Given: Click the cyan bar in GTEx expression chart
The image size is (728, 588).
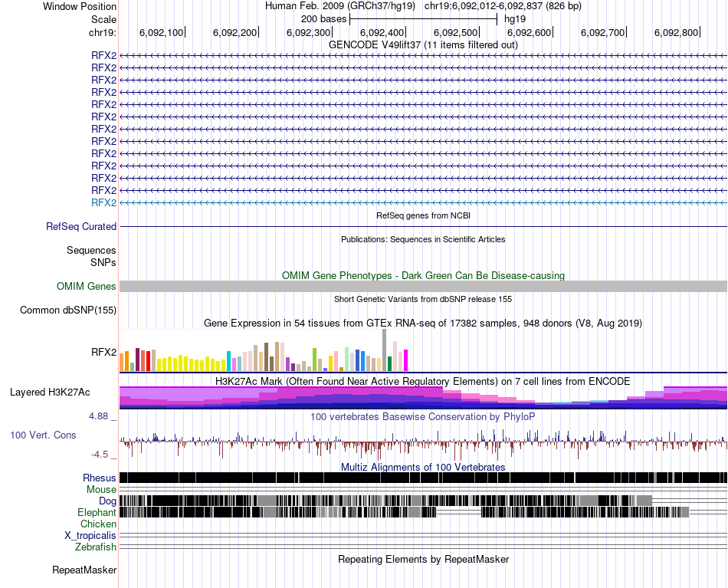Looking at the screenshot, I should (x=228, y=361).
